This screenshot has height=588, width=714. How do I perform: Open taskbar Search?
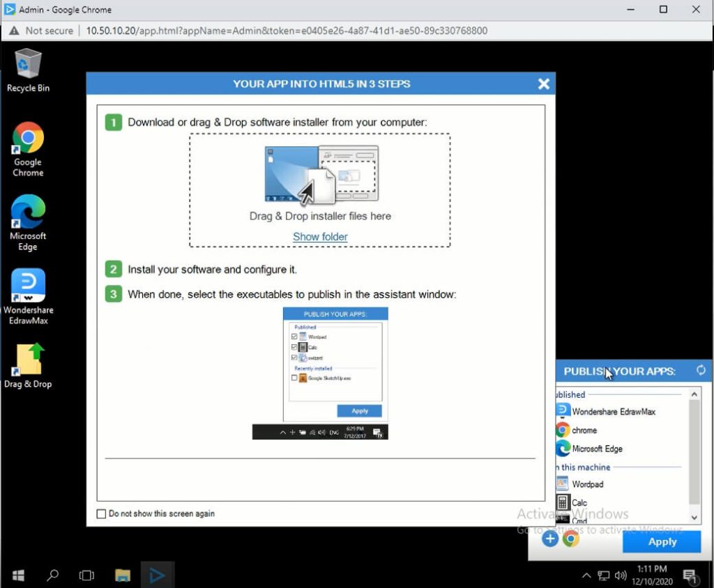pos(52,575)
